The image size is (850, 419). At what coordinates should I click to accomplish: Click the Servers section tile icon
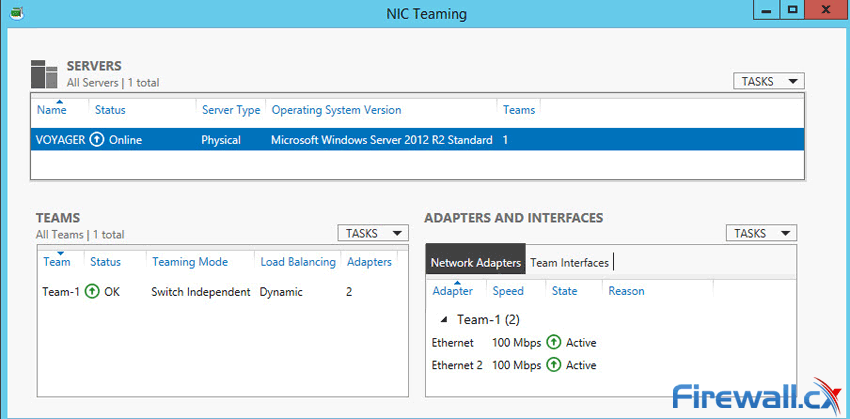pyautogui.click(x=44, y=73)
